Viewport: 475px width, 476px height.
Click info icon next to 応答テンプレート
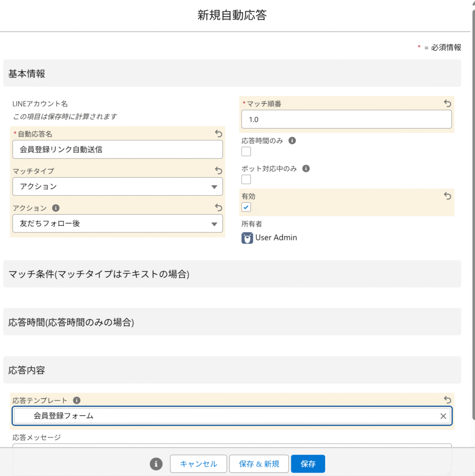click(x=77, y=400)
